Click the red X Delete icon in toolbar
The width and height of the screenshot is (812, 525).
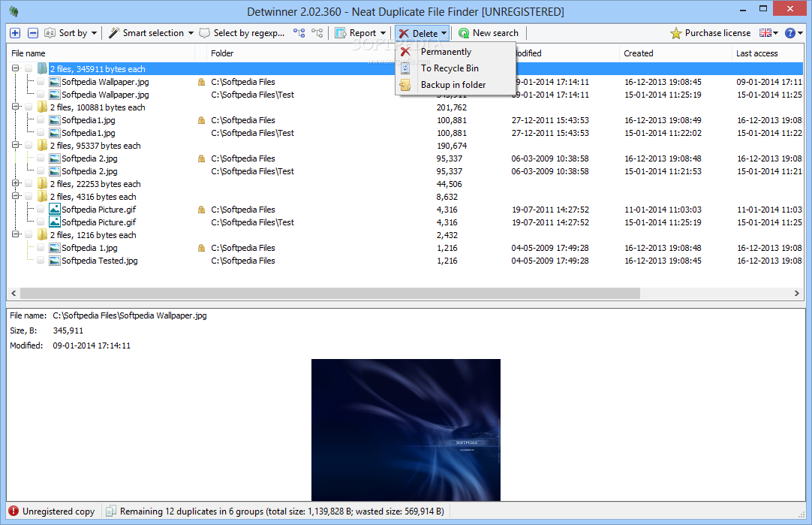click(x=404, y=34)
